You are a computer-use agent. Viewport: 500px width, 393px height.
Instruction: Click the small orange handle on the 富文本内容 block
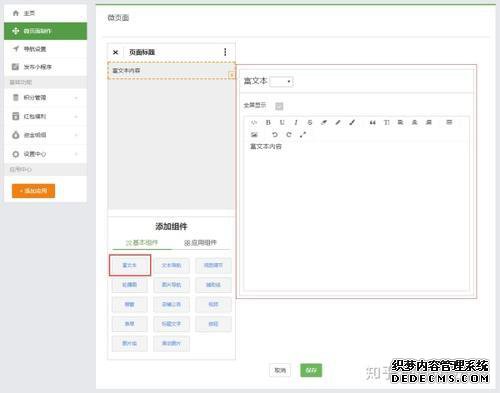coord(232,75)
